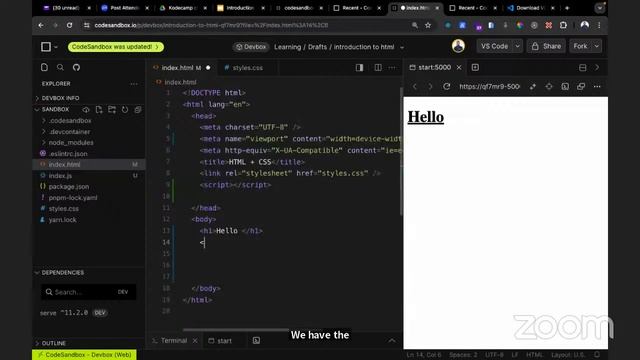Image resolution: width=640 pixels, height=360 pixels.
Task: Refresh the Sandbox file explorer
Action: (125, 109)
